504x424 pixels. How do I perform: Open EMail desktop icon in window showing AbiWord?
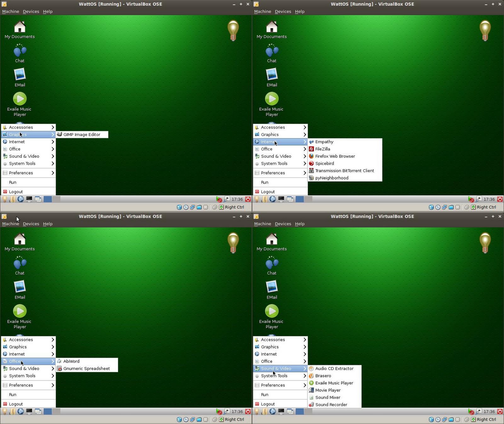(20, 290)
